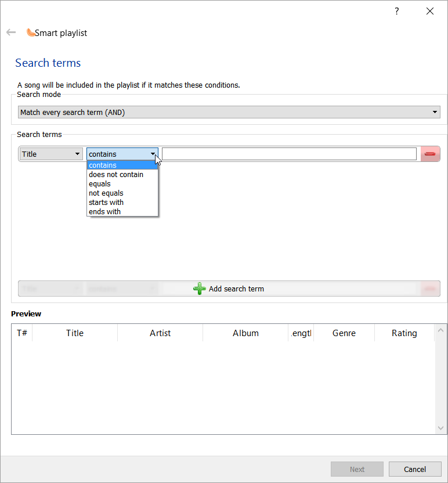Select 'starts with' operator
Viewport: 448px width, 483px height.
[106, 202]
